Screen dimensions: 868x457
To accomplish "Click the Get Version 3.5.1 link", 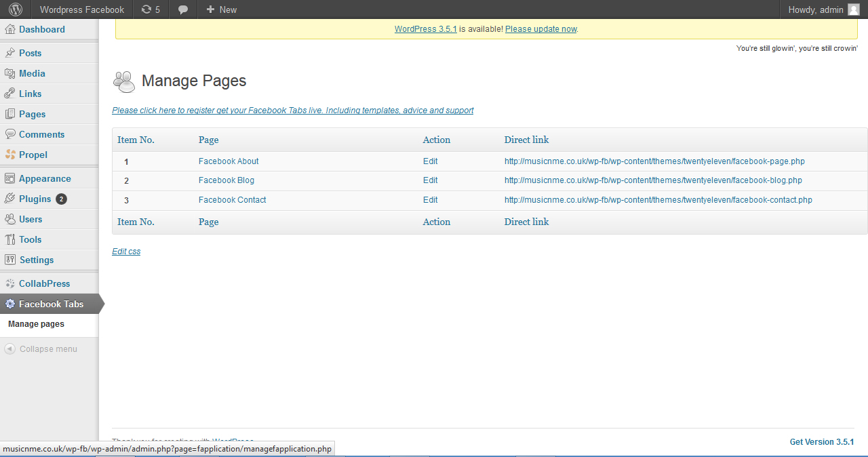I will point(822,442).
